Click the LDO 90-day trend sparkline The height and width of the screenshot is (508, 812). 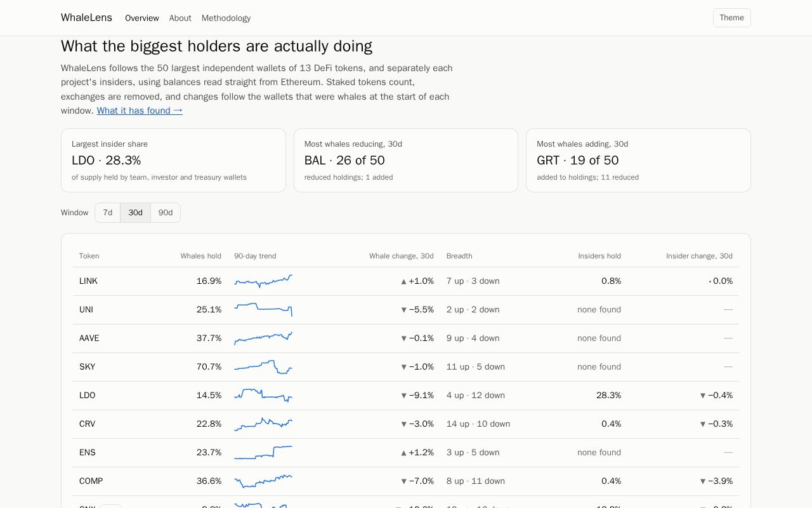click(263, 395)
